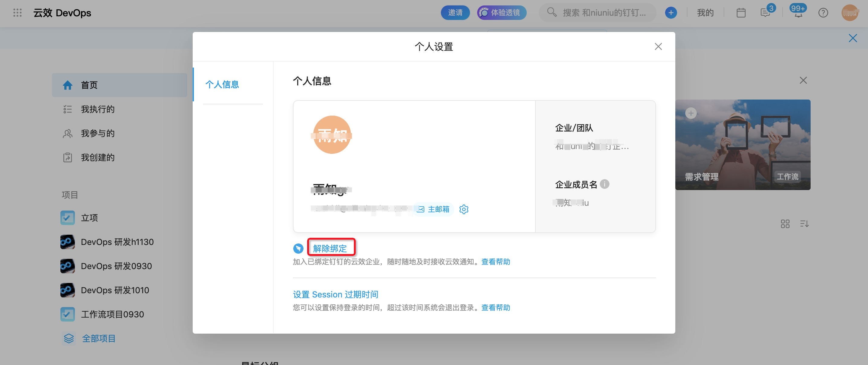Click the people icon beside 我参与的
This screenshot has height=365, width=868.
point(68,134)
